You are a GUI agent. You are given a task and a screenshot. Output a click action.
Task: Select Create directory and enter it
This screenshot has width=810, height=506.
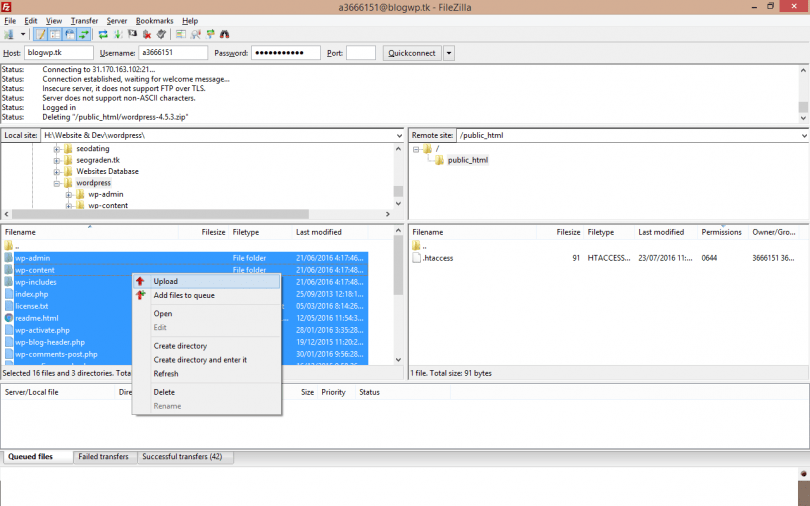tap(207, 360)
